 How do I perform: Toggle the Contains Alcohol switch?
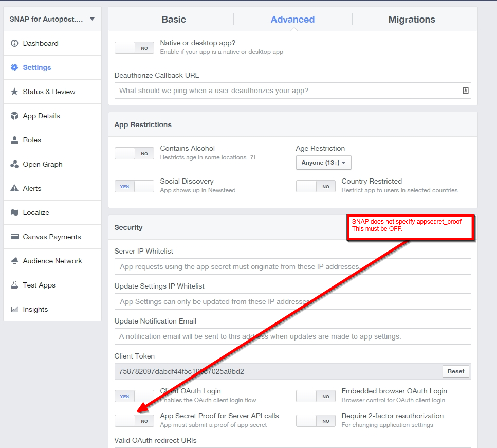point(134,153)
